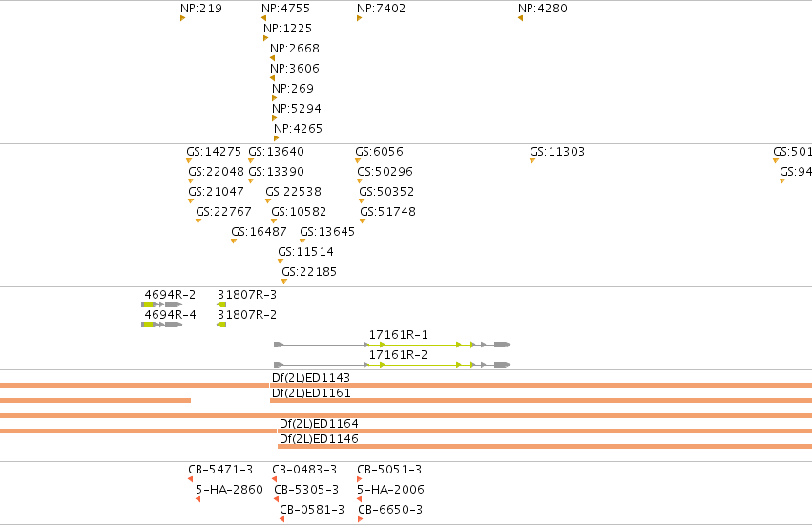Click the CB-5051-3 label
The image size is (812, 525).
(389, 470)
